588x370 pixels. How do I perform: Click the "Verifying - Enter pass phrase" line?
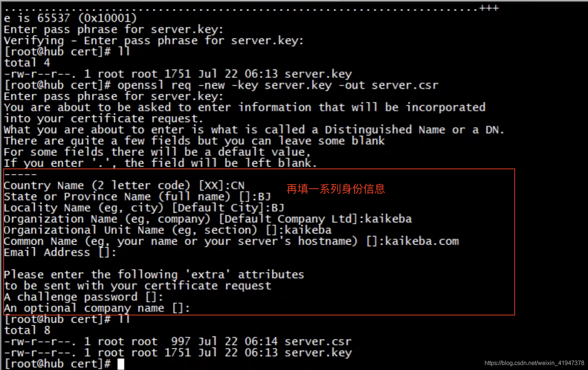(x=154, y=41)
